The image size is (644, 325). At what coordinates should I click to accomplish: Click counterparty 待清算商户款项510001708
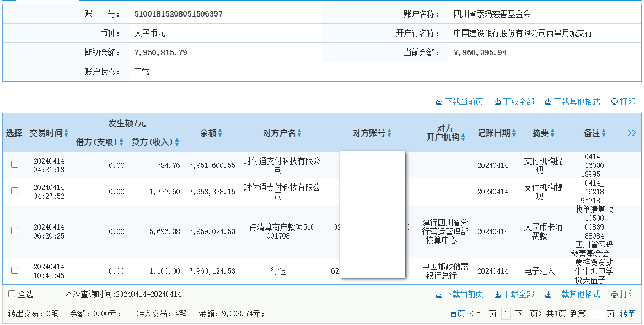(282, 231)
